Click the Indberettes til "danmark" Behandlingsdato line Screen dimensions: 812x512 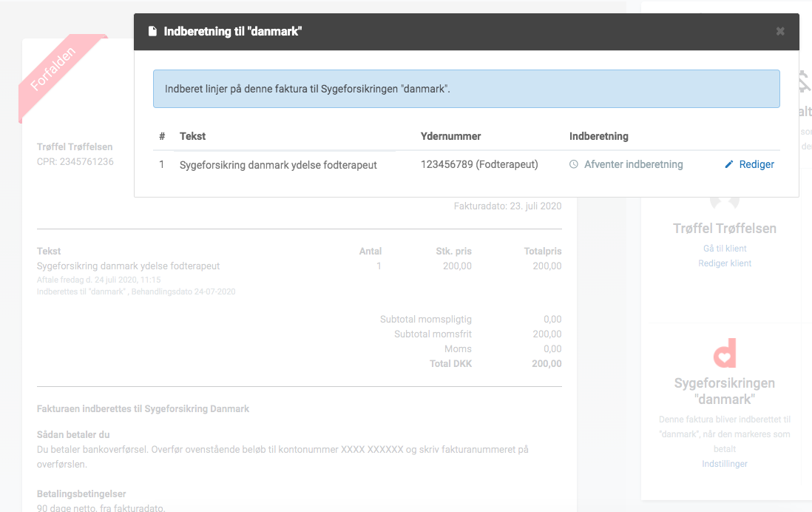[x=136, y=292]
